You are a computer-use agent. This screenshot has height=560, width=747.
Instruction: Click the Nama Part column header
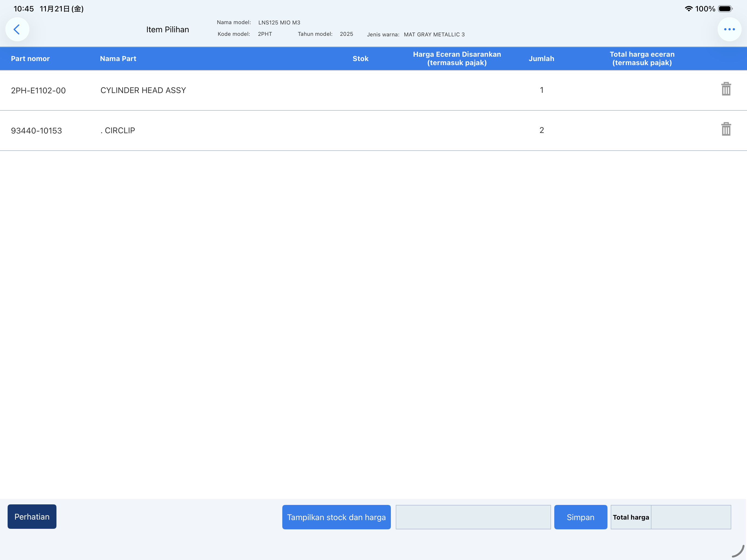(118, 59)
